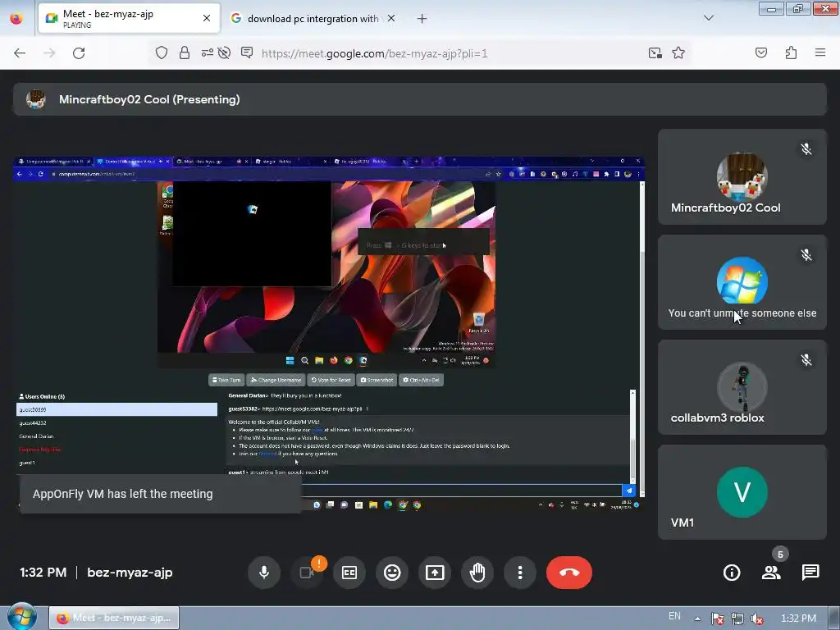Expand the list all tabs dropdown
This screenshot has height=630, width=840.
pyautogui.click(x=708, y=18)
